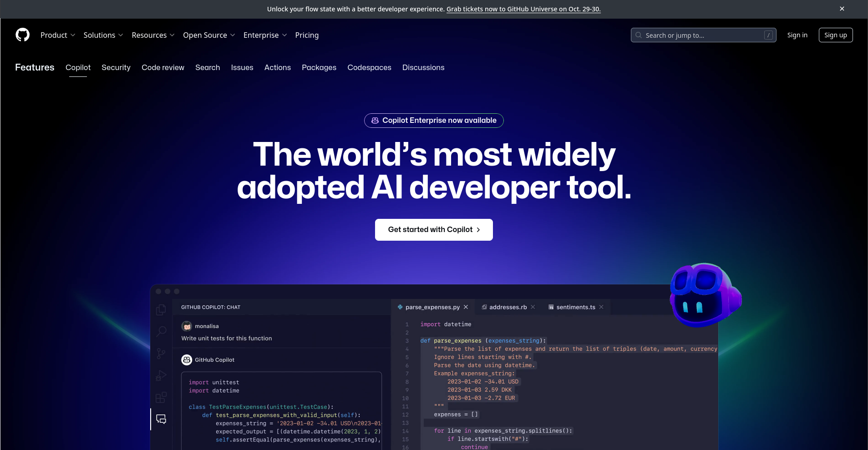868x450 pixels.
Task: Click the 'for line in expenses_string.splitlines()' line
Action: (x=503, y=431)
